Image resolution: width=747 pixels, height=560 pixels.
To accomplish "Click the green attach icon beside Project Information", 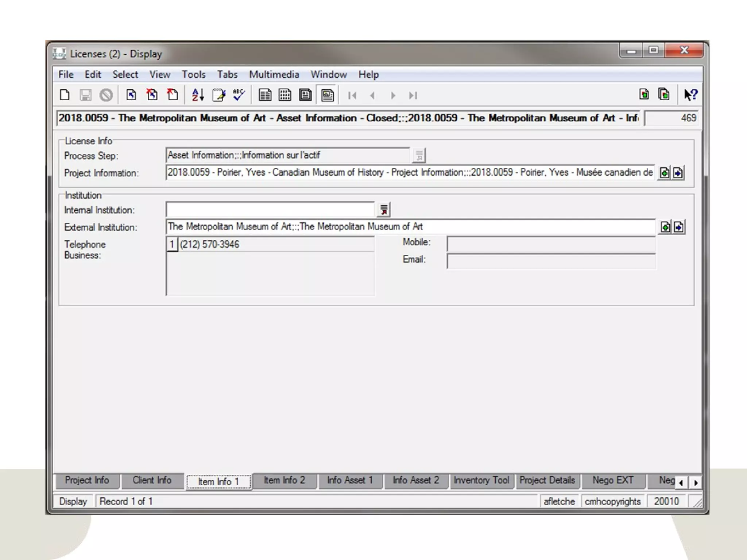I will click(x=665, y=173).
